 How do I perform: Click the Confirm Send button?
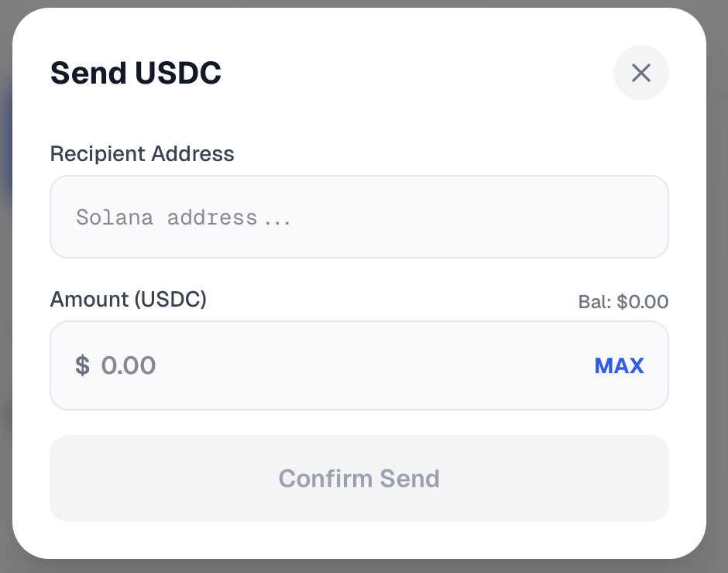tap(359, 479)
